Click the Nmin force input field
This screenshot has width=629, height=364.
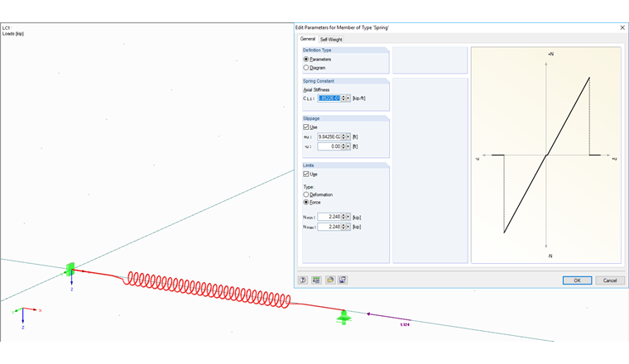(329, 217)
